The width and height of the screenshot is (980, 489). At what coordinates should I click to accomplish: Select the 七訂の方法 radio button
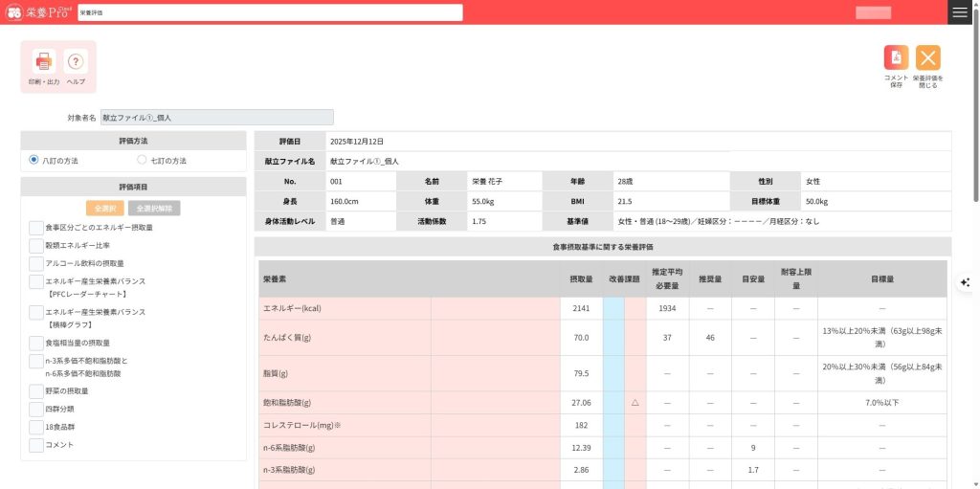[x=142, y=160]
